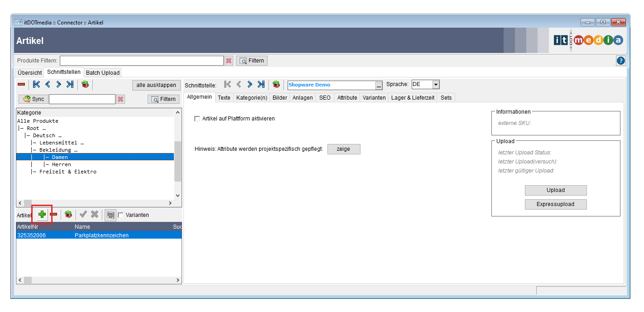The width and height of the screenshot is (644, 312).
Task: Toggle the Varianten checkbox
Action: pyautogui.click(x=120, y=215)
